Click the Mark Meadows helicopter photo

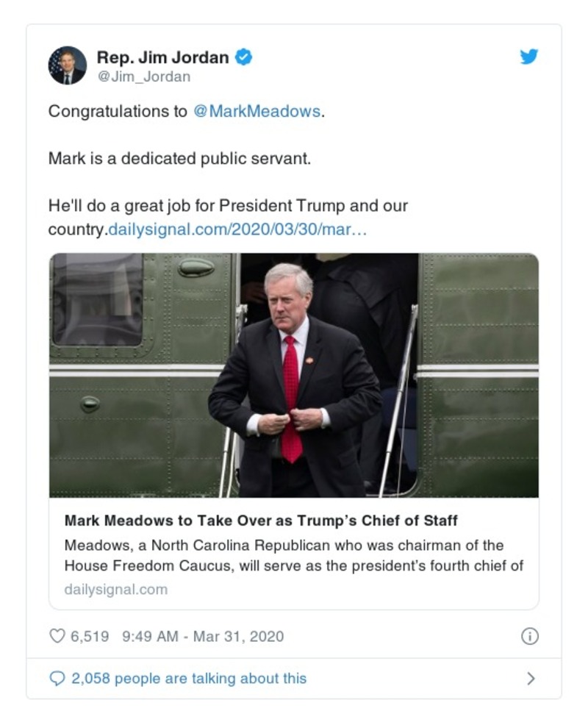(x=294, y=373)
